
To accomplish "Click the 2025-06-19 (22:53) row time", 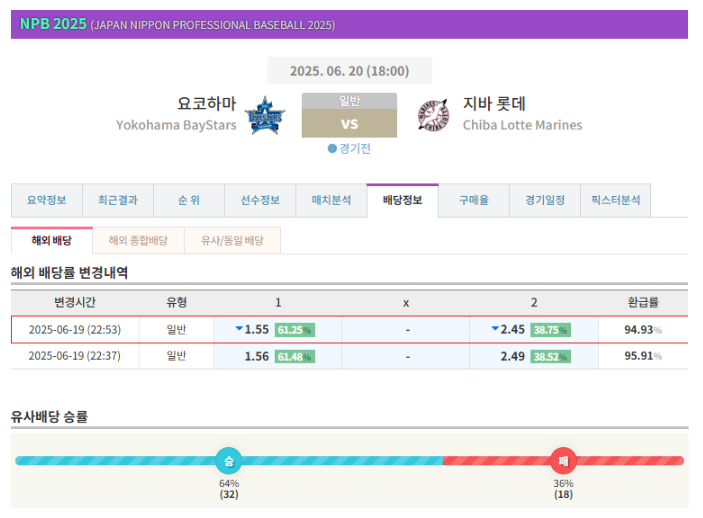I will point(75,330).
